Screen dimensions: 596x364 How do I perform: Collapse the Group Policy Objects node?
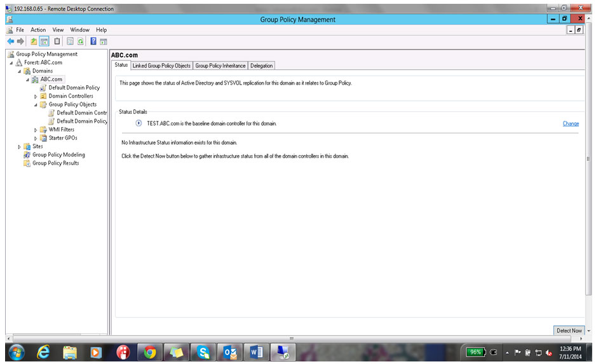point(36,105)
